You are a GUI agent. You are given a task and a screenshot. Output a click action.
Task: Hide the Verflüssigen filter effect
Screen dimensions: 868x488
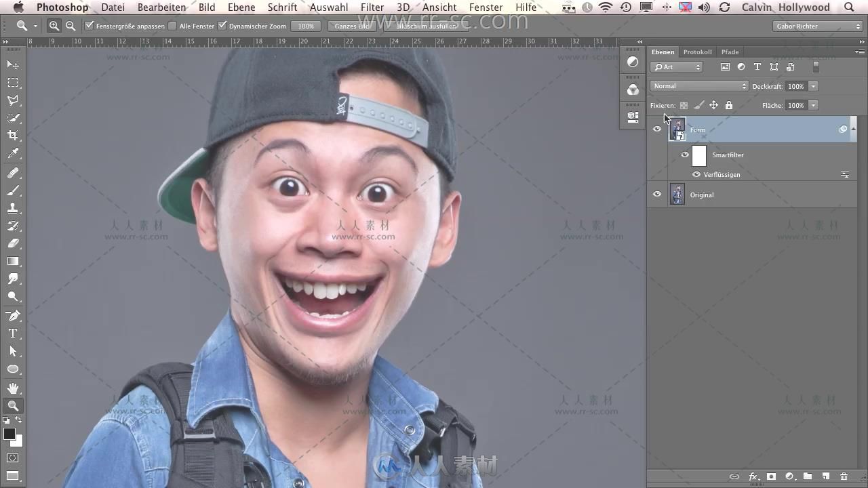696,174
